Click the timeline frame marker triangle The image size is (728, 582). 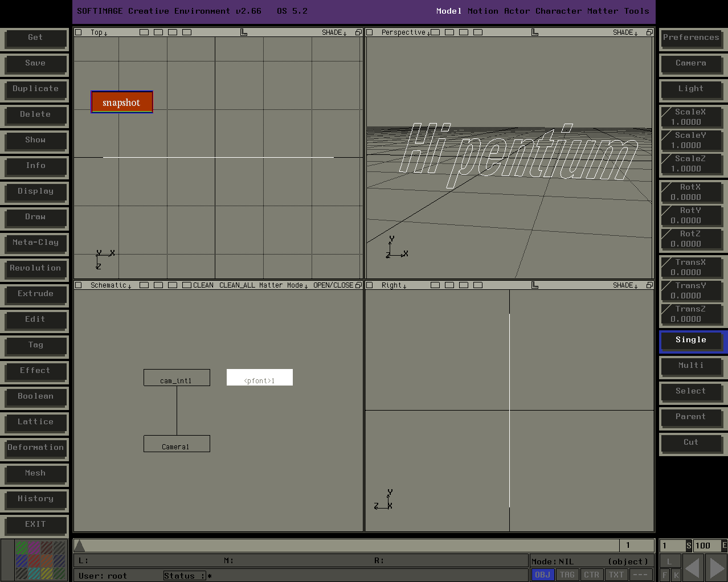coord(80,546)
